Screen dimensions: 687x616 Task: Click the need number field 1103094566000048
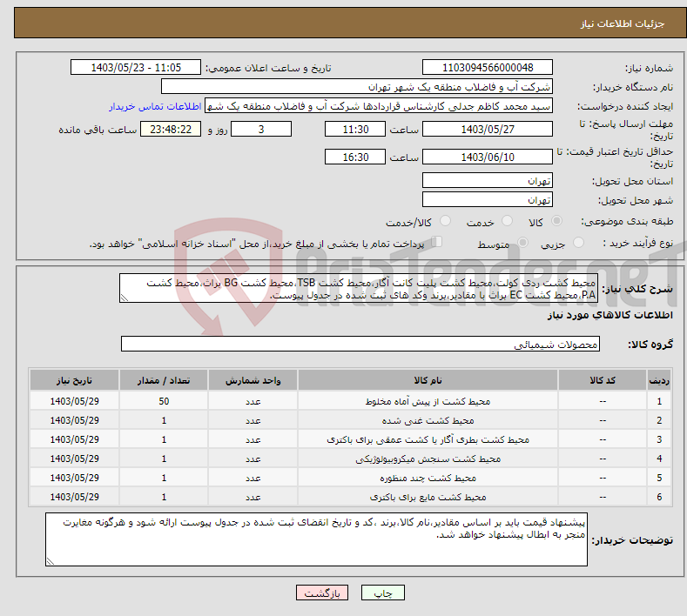point(488,67)
